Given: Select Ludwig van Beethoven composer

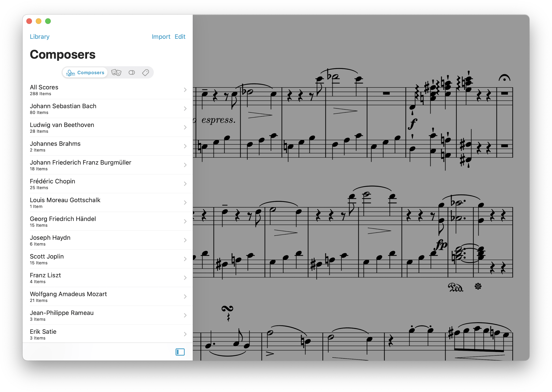Looking at the screenshot, I should tap(107, 127).
